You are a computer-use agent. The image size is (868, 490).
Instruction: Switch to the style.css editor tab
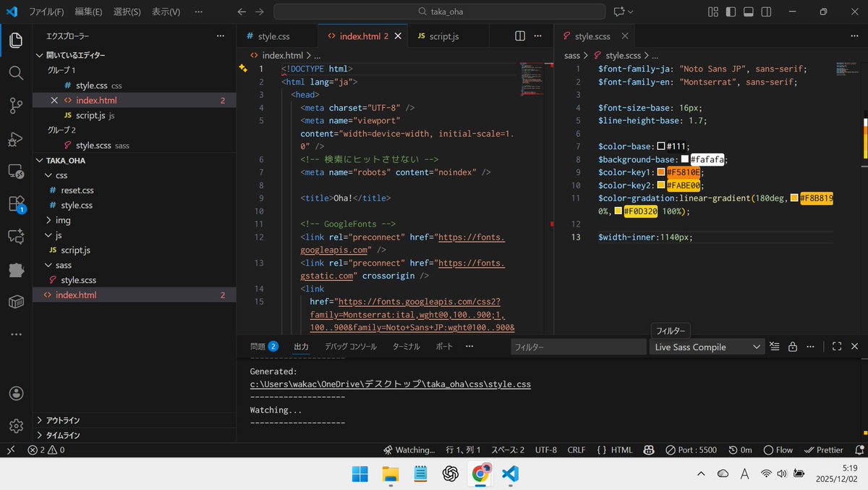coord(277,36)
